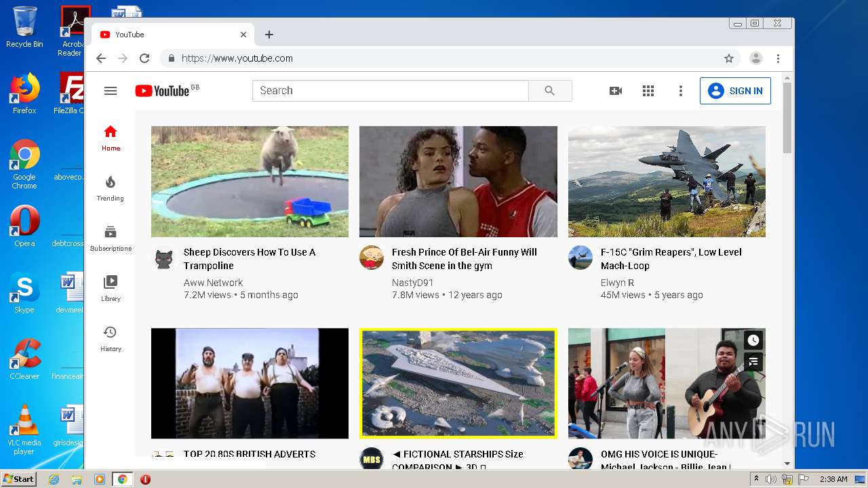868x488 pixels.
Task: Open the YouTube hamburger guide menu
Action: click(111, 91)
